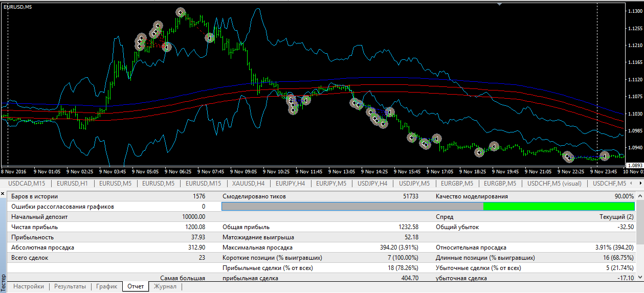Open the Журнал tester tab

[x=165, y=286]
